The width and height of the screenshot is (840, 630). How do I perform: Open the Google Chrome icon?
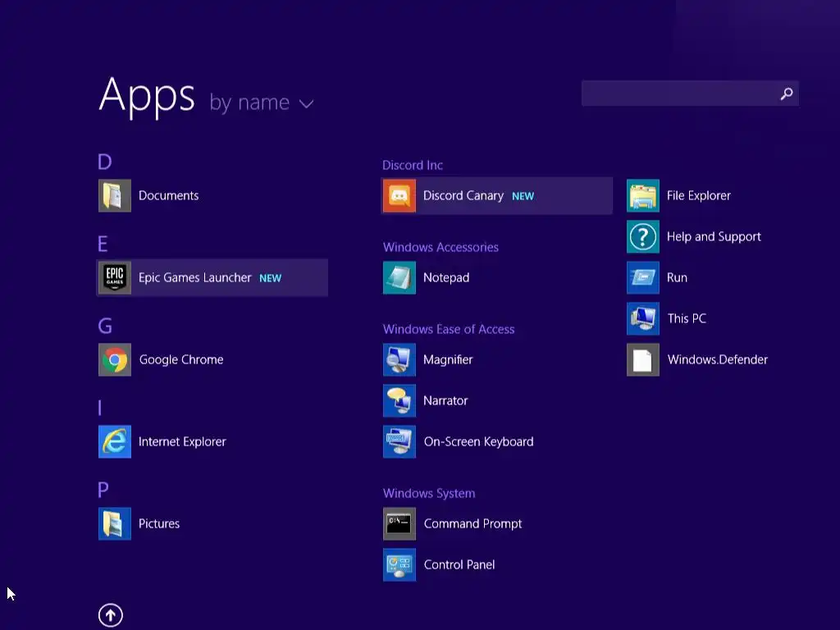click(x=115, y=359)
